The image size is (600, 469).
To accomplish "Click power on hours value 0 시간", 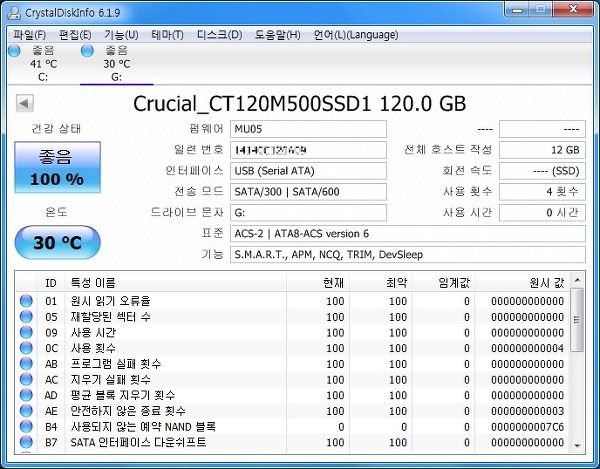I will [542, 213].
